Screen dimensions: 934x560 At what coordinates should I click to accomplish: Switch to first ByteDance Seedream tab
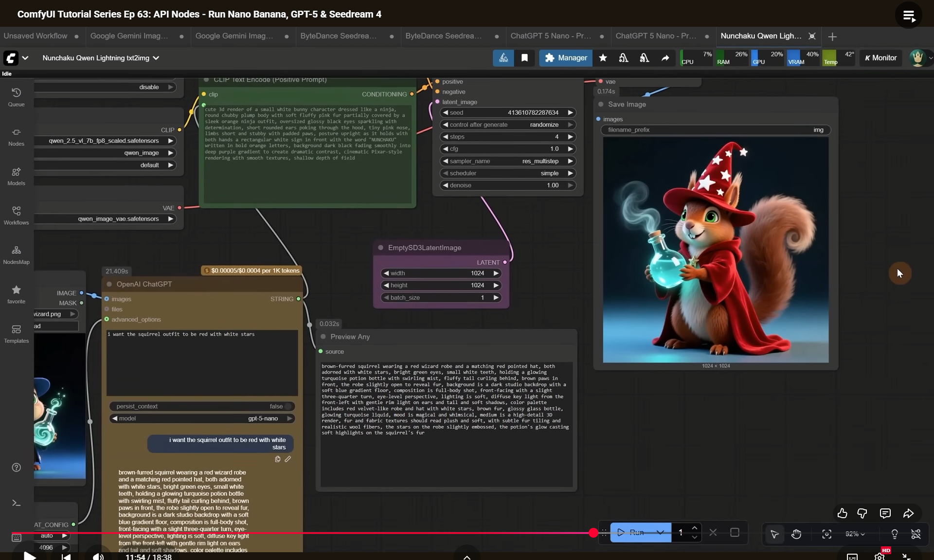coord(339,36)
